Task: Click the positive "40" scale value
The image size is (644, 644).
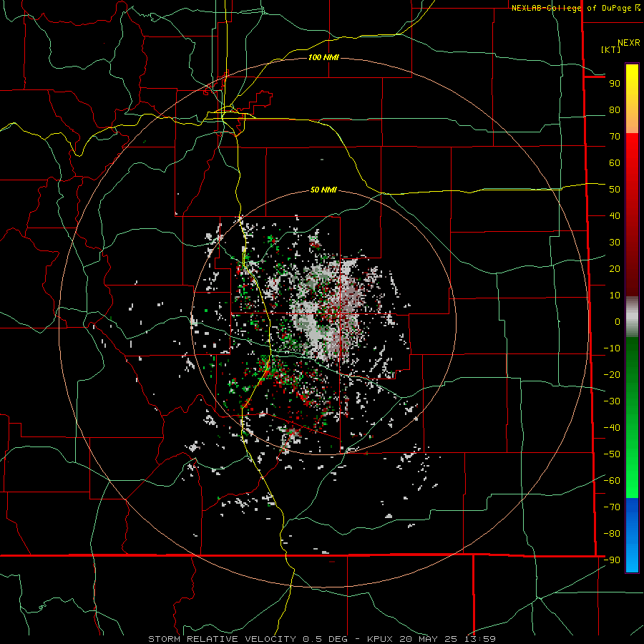Action: [x=615, y=216]
